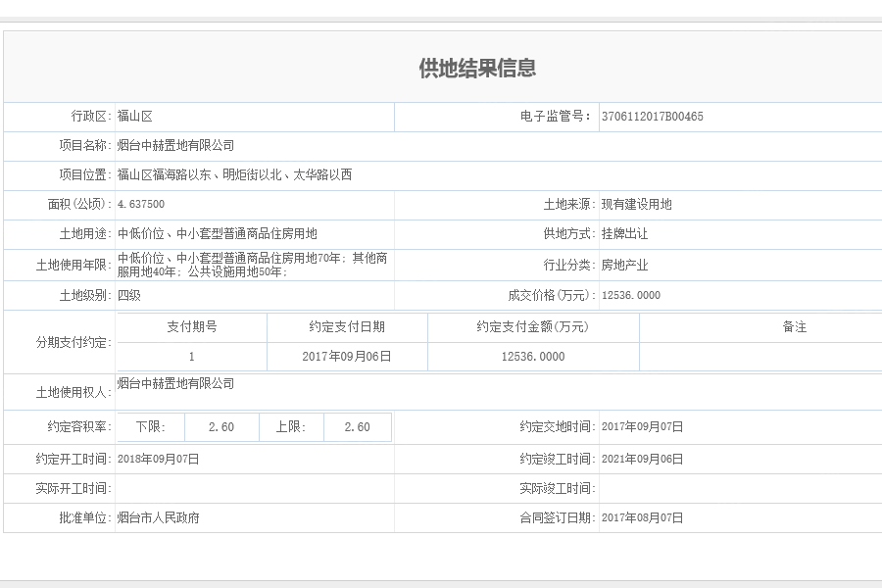The height and width of the screenshot is (588, 882).
Task: Select electronic supervision number 3706112017B00465
Action: (652, 117)
